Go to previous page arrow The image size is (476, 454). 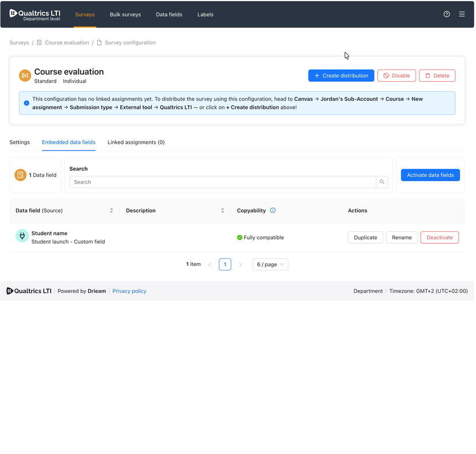210,265
